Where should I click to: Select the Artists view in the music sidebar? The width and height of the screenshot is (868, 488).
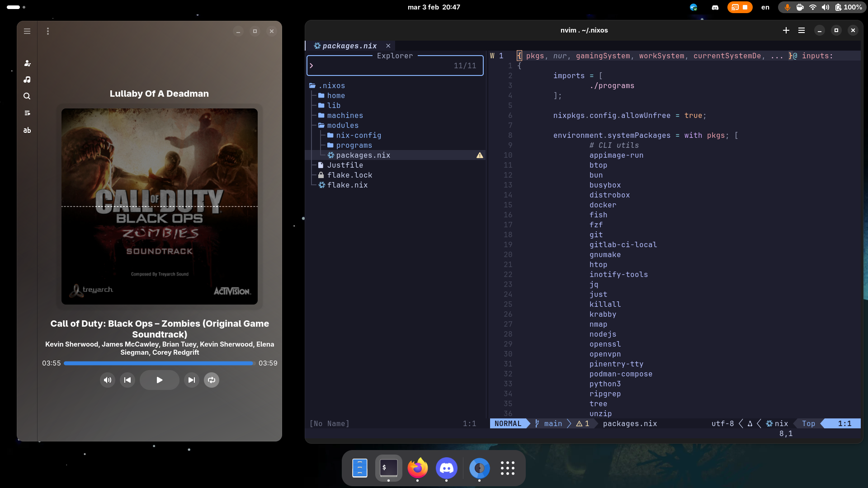pos(27,63)
